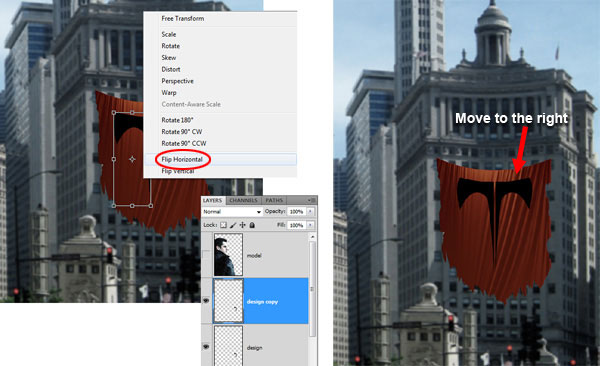
Task: Click the bottom-right transform bounding box handle
Action: tap(151, 206)
